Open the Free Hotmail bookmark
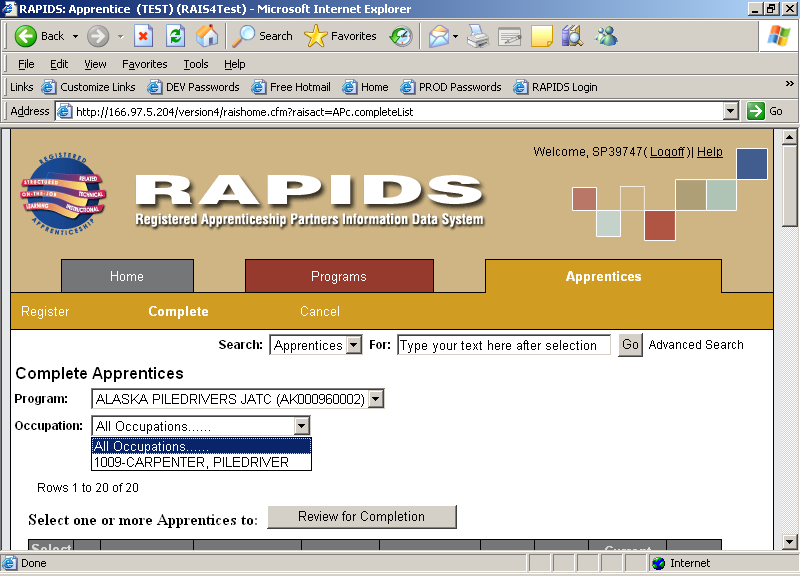Screen dimensions: 800x576 click(x=291, y=87)
